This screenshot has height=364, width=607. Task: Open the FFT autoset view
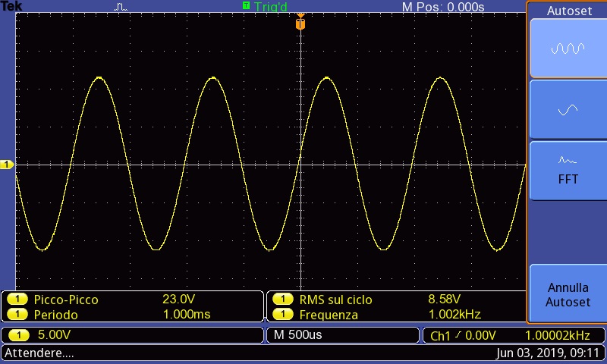click(x=568, y=171)
